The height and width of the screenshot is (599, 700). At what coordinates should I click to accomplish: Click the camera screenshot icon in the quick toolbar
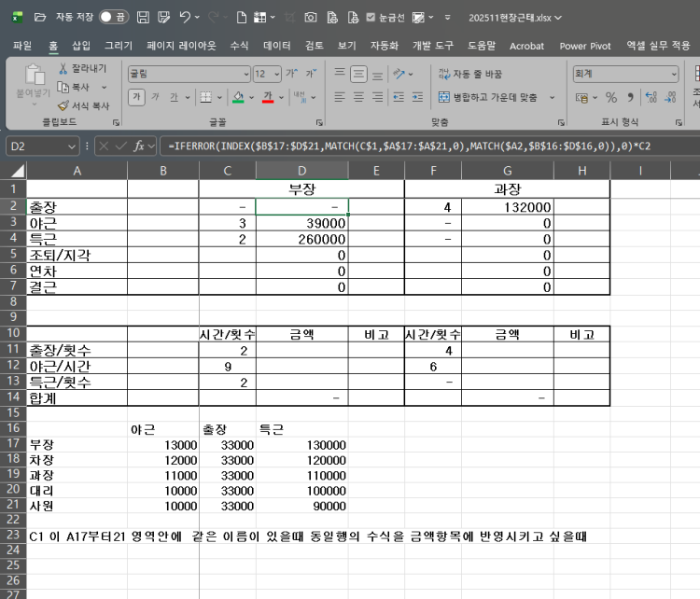[x=311, y=17]
